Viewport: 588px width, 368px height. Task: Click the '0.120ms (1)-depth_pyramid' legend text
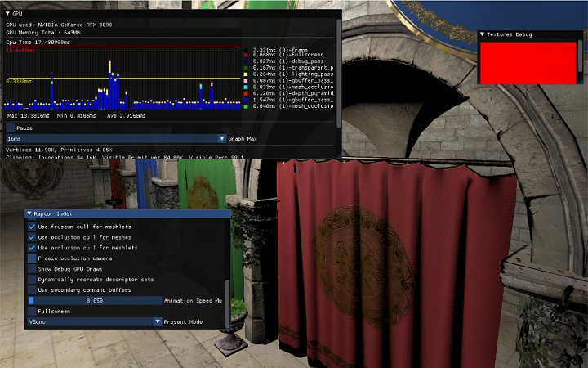pos(293,93)
